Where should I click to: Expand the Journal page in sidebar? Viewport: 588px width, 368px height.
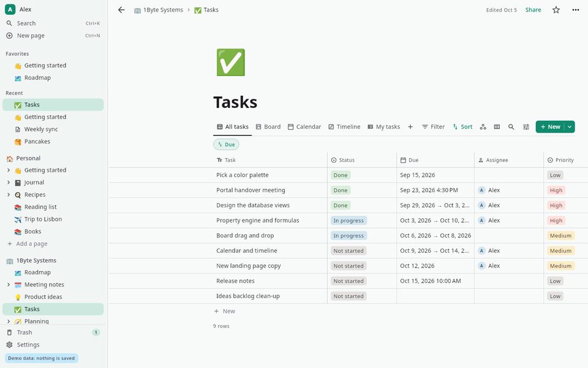(9, 183)
